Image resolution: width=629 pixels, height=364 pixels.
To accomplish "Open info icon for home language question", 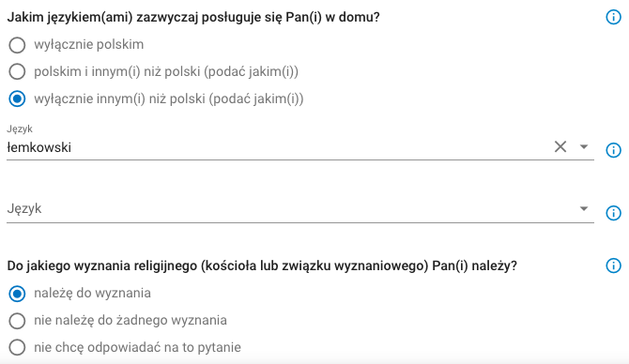I will pos(613,17).
